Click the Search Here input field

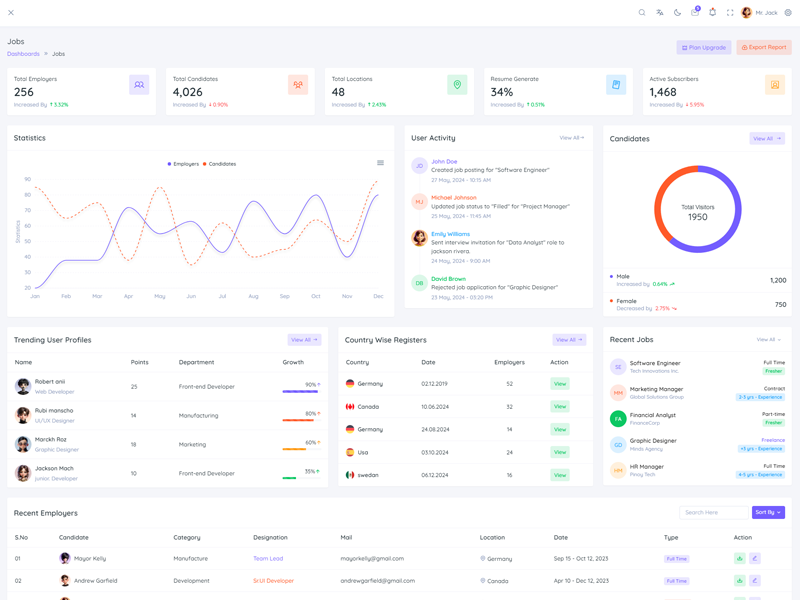pos(713,512)
